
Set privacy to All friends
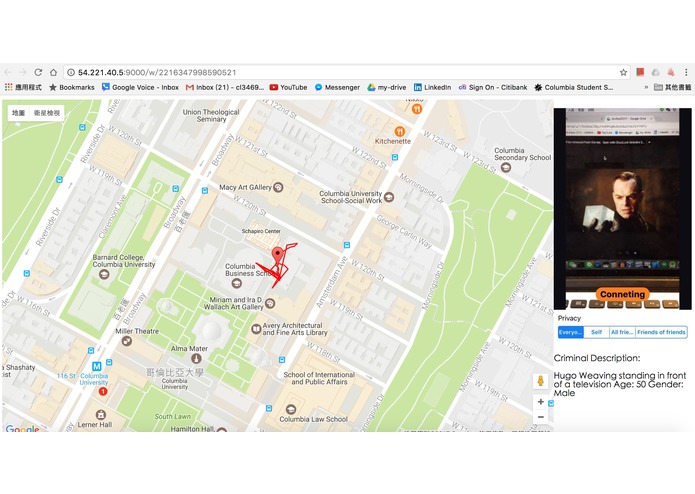click(x=622, y=332)
